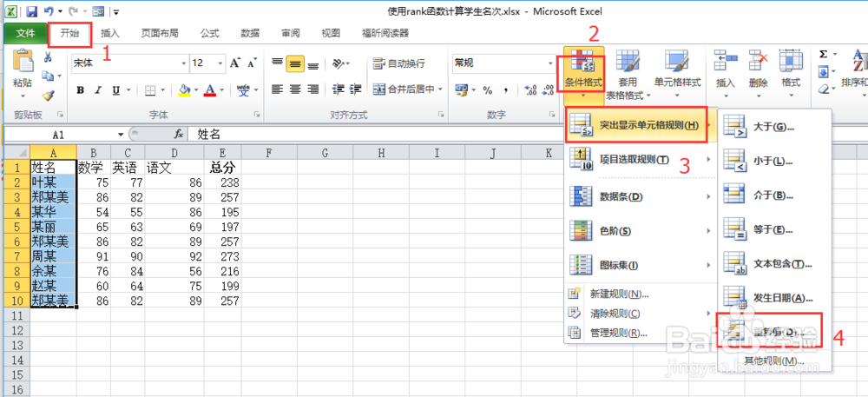Toggle center text alignment
The image size is (868, 397).
click(x=295, y=89)
